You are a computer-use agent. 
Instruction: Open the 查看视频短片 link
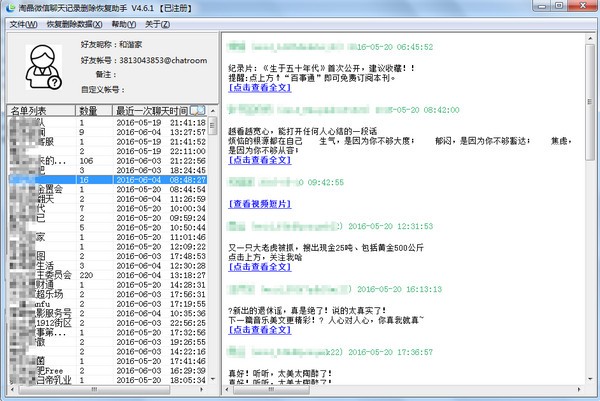pos(264,204)
